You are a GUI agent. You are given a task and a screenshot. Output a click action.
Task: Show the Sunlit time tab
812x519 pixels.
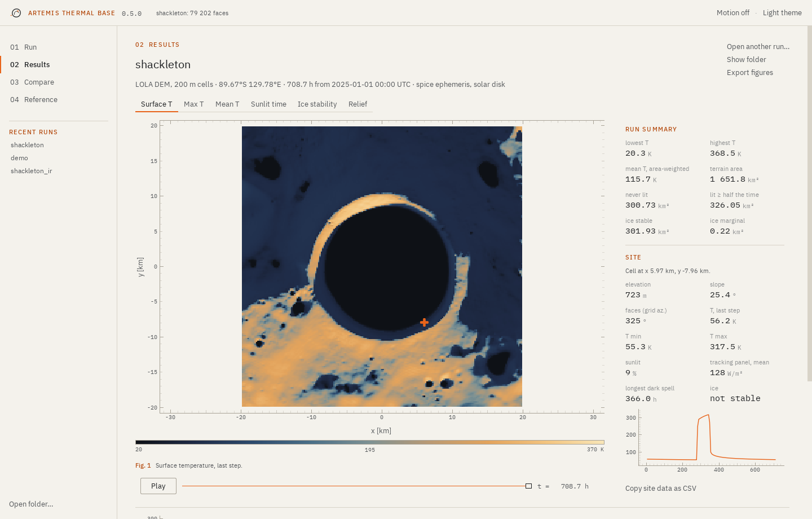tap(268, 104)
